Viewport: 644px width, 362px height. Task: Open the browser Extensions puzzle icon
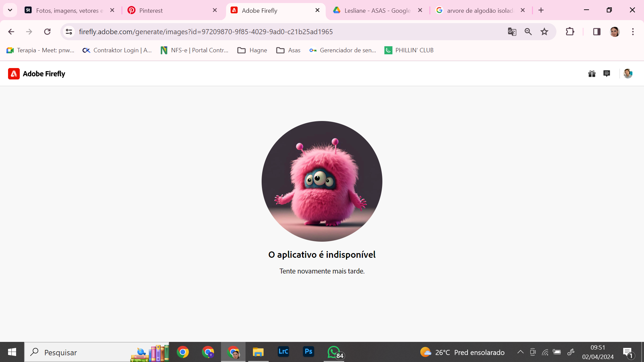pyautogui.click(x=570, y=32)
